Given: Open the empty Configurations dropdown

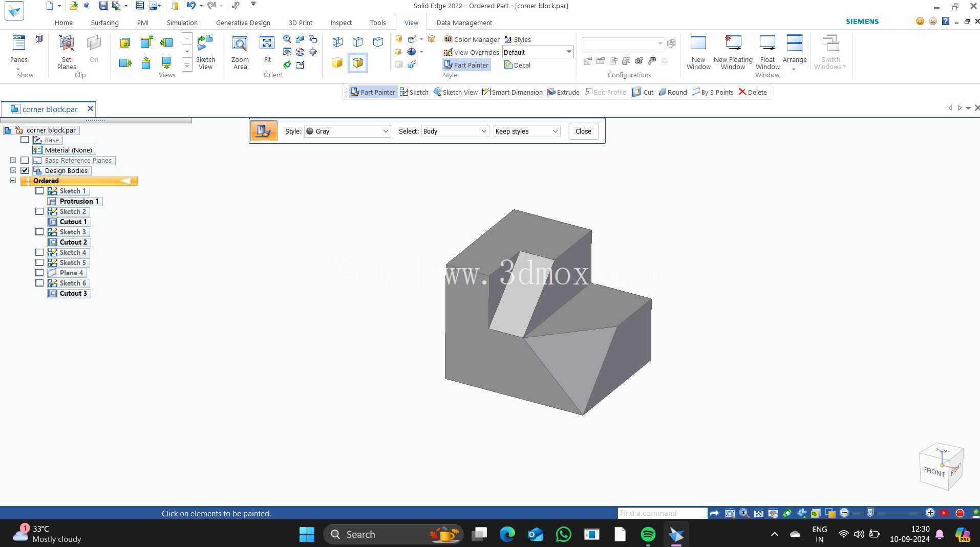Looking at the screenshot, I should (x=623, y=43).
